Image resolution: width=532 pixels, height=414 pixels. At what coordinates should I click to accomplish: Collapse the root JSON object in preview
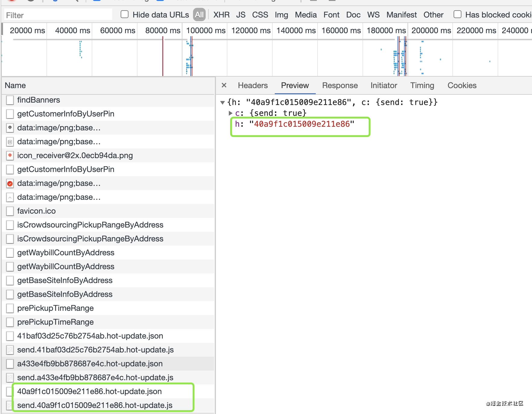223,103
